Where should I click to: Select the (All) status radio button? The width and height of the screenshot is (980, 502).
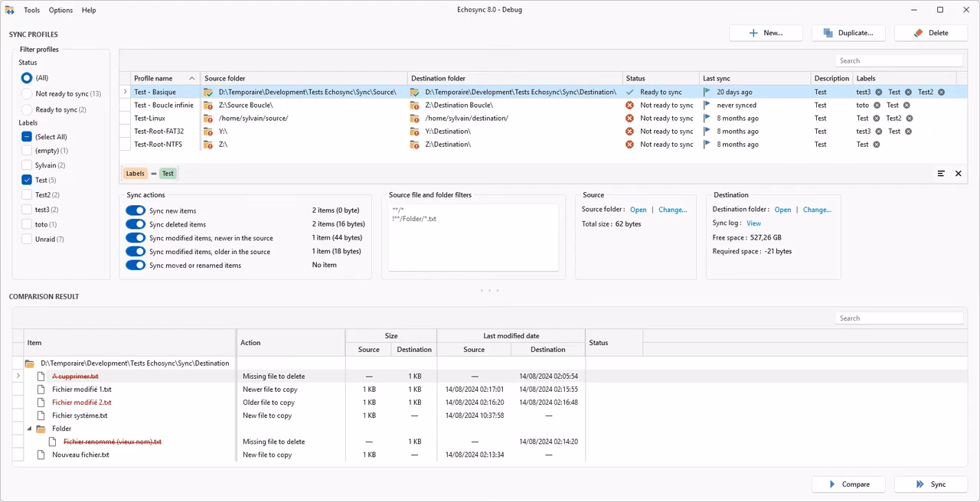[x=27, y=78]
